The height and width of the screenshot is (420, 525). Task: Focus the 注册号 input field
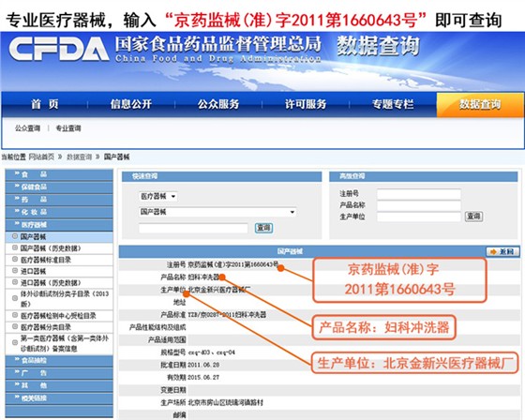click(419, 194)
